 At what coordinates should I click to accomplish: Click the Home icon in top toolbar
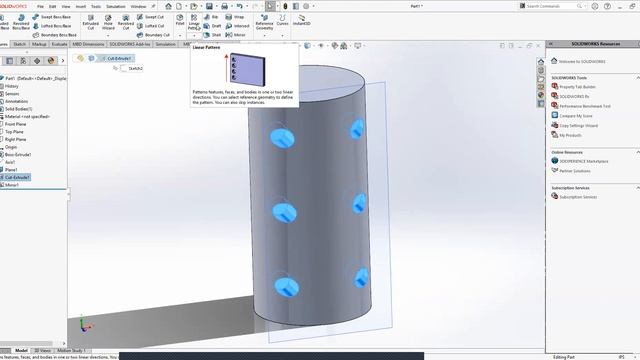pos(168,6)
